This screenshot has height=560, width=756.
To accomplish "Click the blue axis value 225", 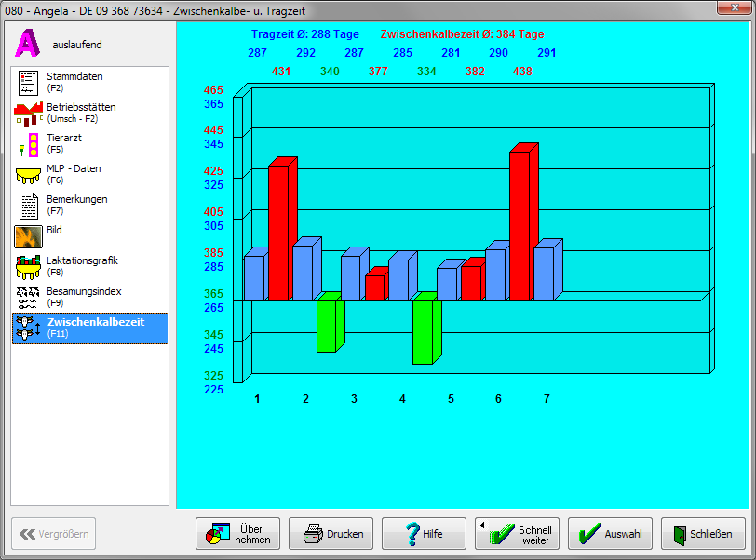I will pyautogui.click(x=213, y=390).
